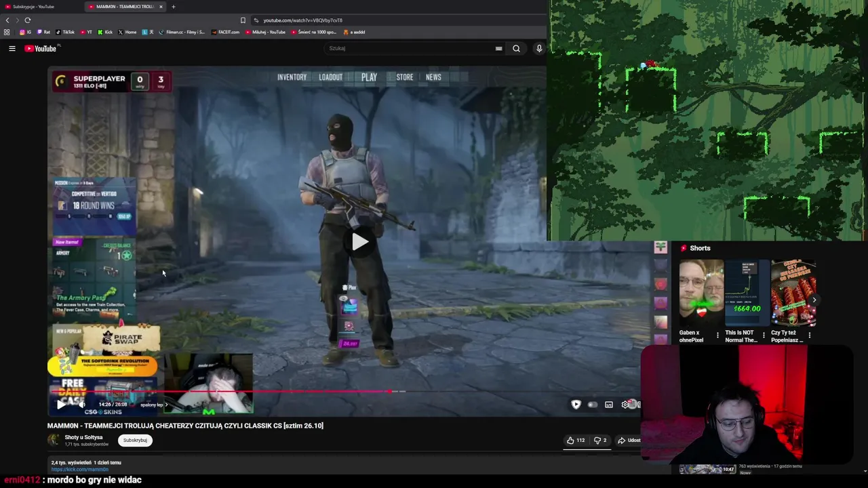Open a new browser tab with plus
Viewport: 868px width, 488px height.
pos(173,7)
